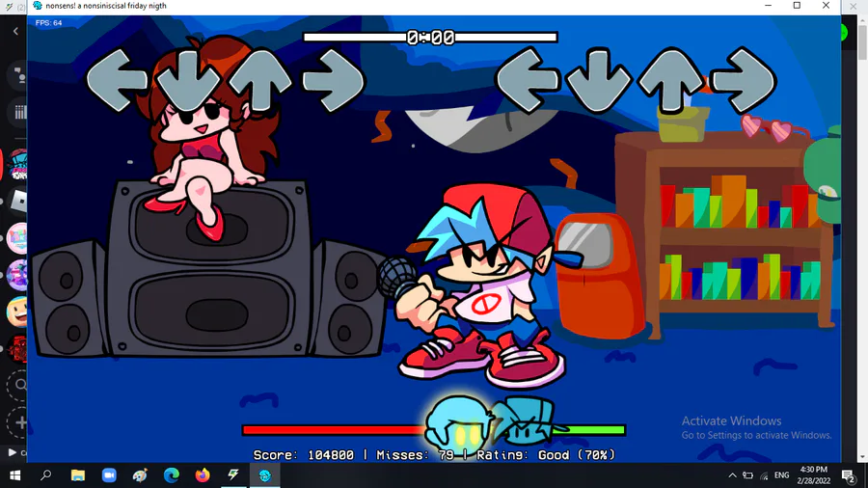Screen dimensions: 868x488
Task: Open the chat and friends sidebar icon
Action: tap(20, 74)
